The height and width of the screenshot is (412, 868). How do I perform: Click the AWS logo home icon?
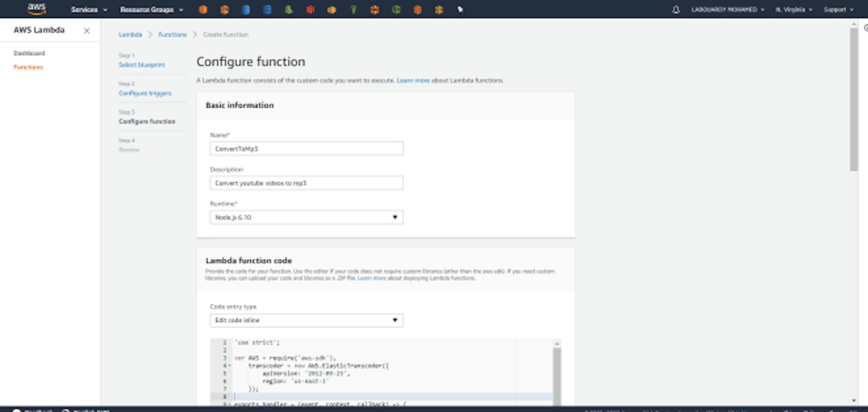[37, 9]
